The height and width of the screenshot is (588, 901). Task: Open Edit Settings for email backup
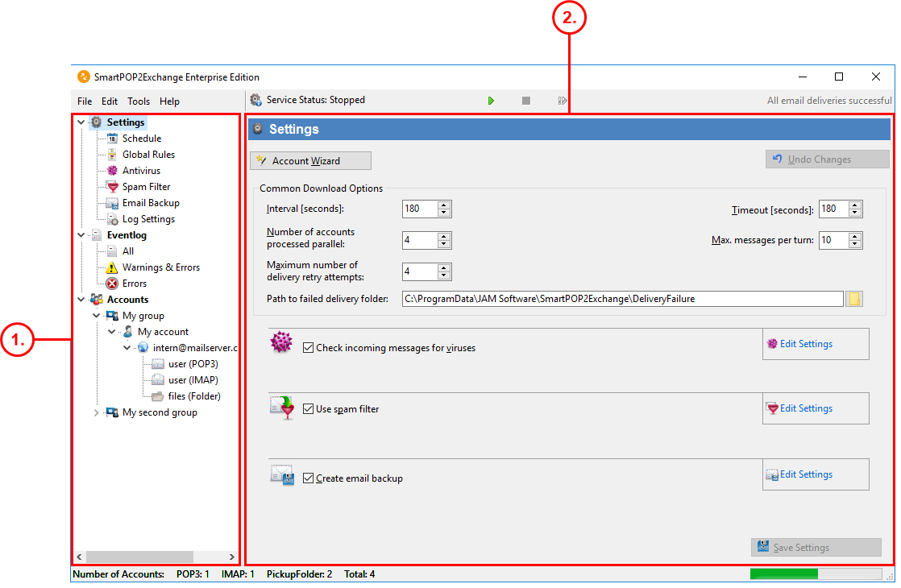(816, 474)
